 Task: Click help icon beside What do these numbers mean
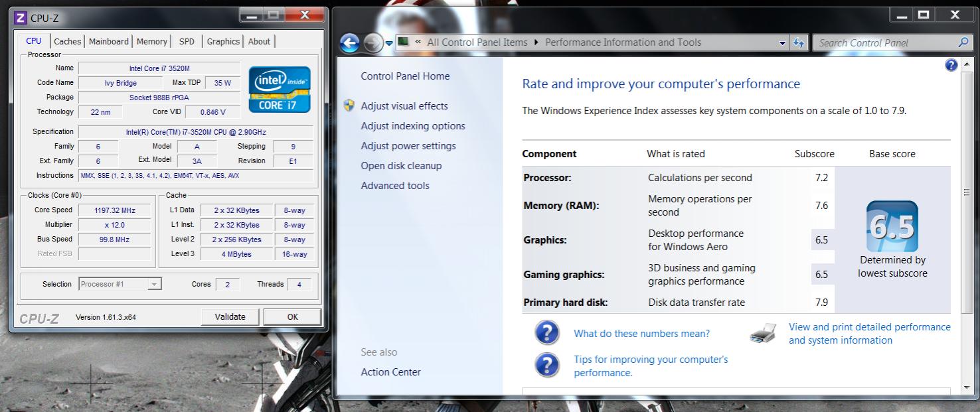point(547,333)
